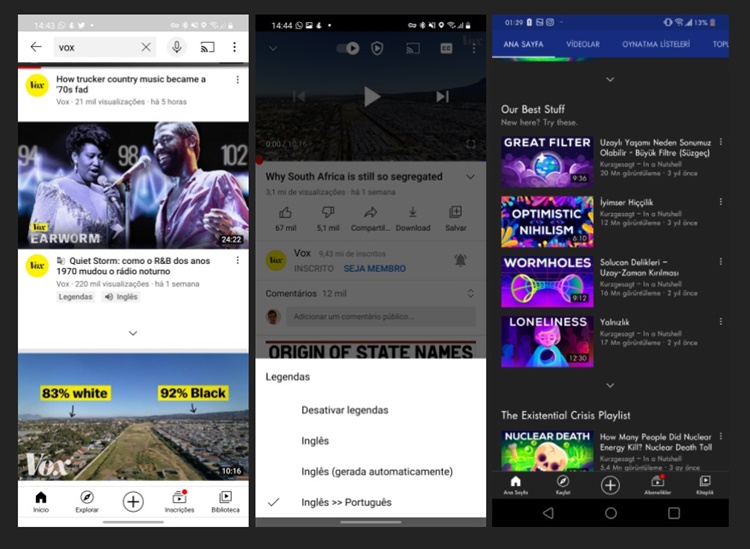
Task: Tap the SEJA MEMBRO link
Action: click(375, 269)
